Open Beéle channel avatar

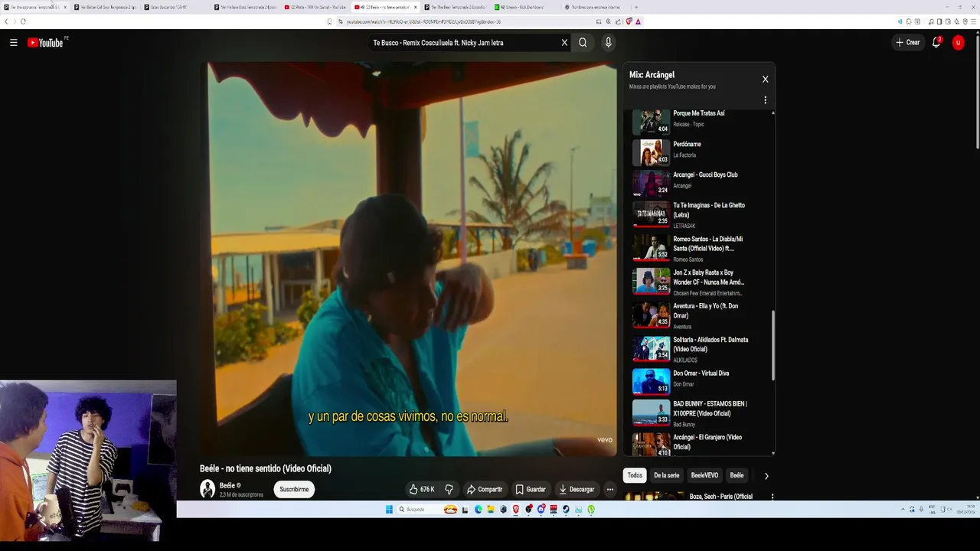tap(207, 489)
